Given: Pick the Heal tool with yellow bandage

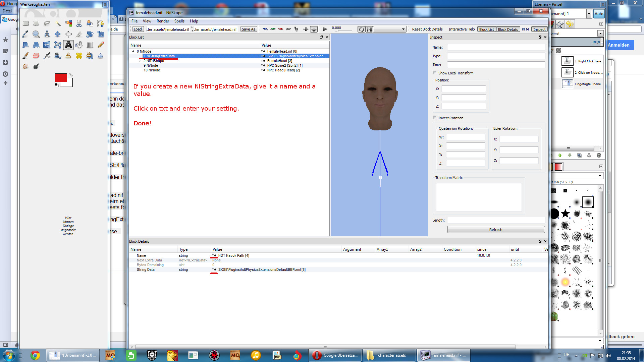Looking at the screenshot, I should click(x=79, y=56).
